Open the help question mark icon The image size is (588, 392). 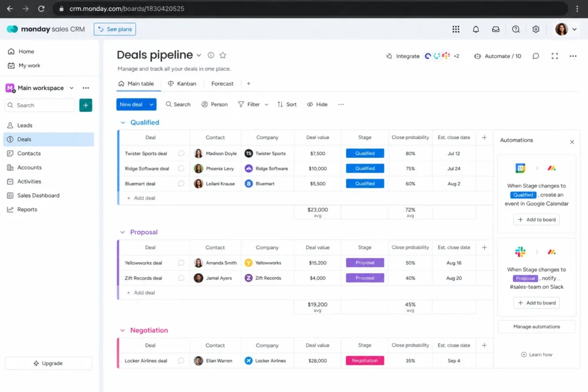coord(516,29)
